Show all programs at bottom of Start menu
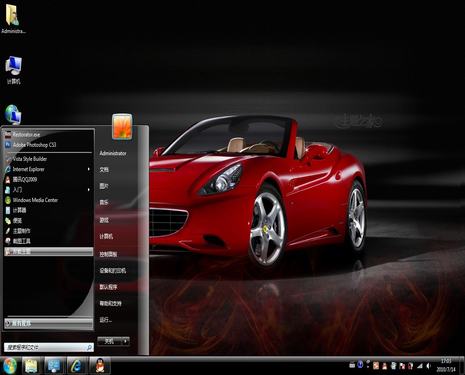The height and width of the screenshot is (375, 465). [x=49, y=323]
